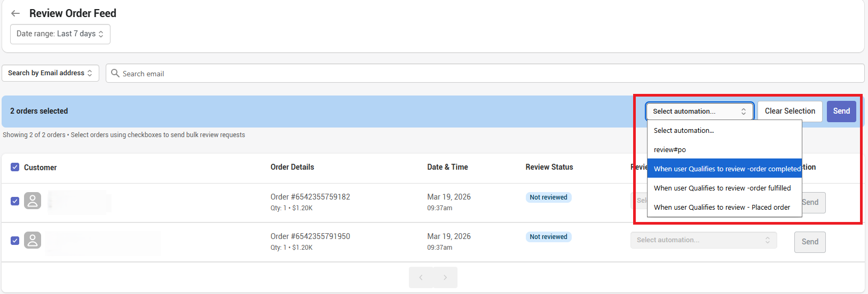Open Search by Email address dropdown
Viewport: 868px width, 294px height.
[50, 73]
